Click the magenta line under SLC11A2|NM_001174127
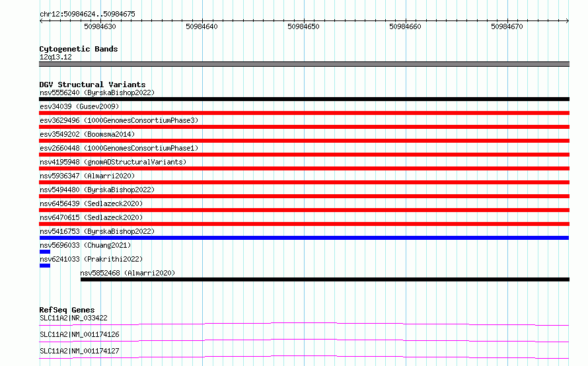The height and width of the screenshot is (366, 588). coord(304,357)
